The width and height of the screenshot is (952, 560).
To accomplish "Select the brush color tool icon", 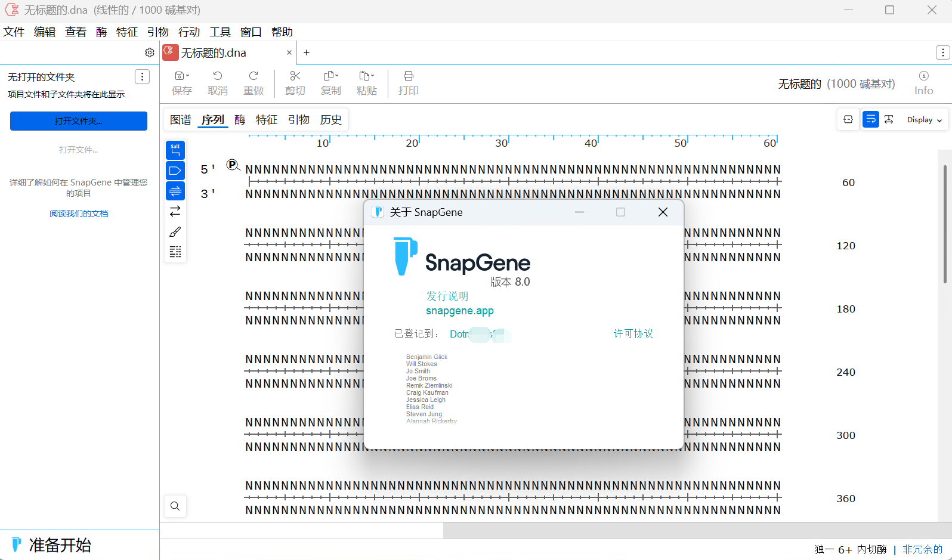I will (x=175, y=231).
